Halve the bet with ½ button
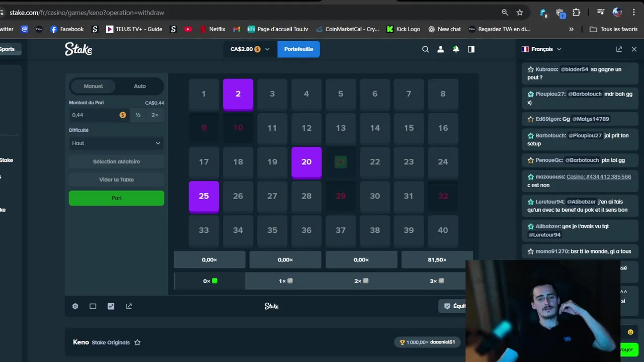Viewport: 644px width, 362px height. [x=138, y=115]
